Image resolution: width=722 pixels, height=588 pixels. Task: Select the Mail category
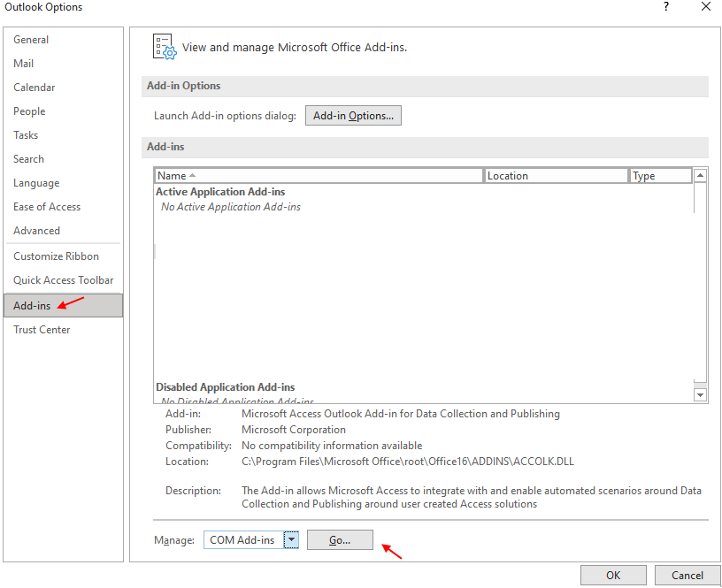tap(24, 64)
